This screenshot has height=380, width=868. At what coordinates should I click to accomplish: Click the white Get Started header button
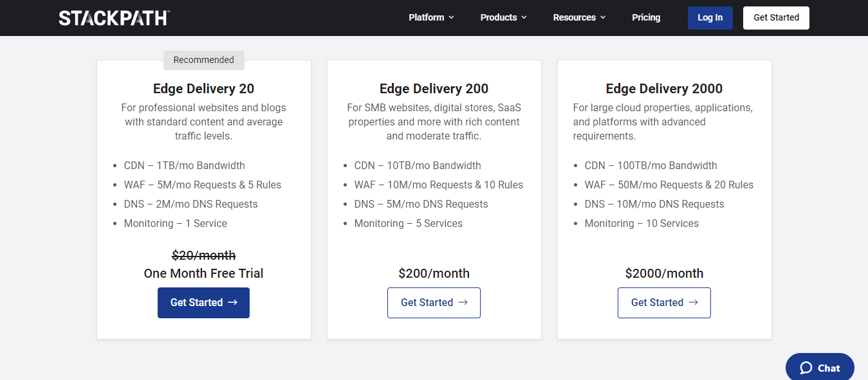coord(776,18)
